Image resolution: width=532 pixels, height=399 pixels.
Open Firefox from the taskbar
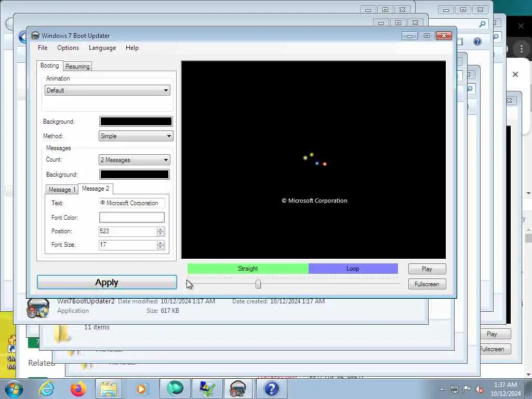(x=78, y=389)
